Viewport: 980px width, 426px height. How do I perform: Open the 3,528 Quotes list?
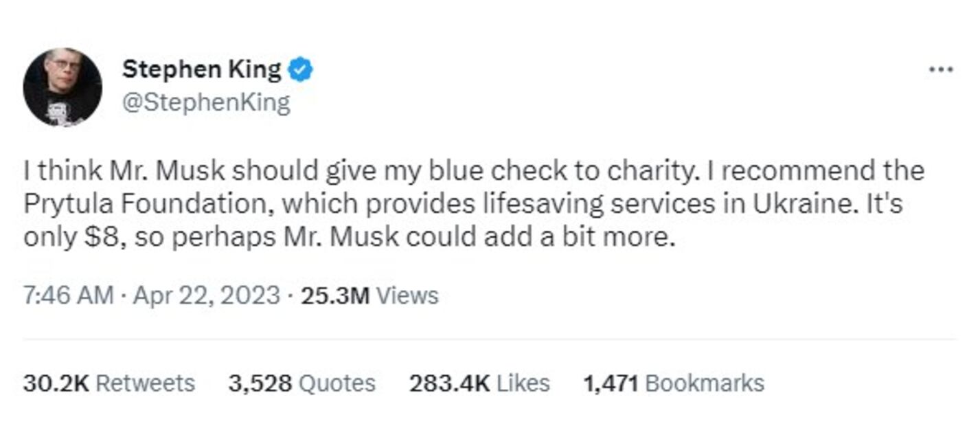pyautogui.click(x=301, y=383)
